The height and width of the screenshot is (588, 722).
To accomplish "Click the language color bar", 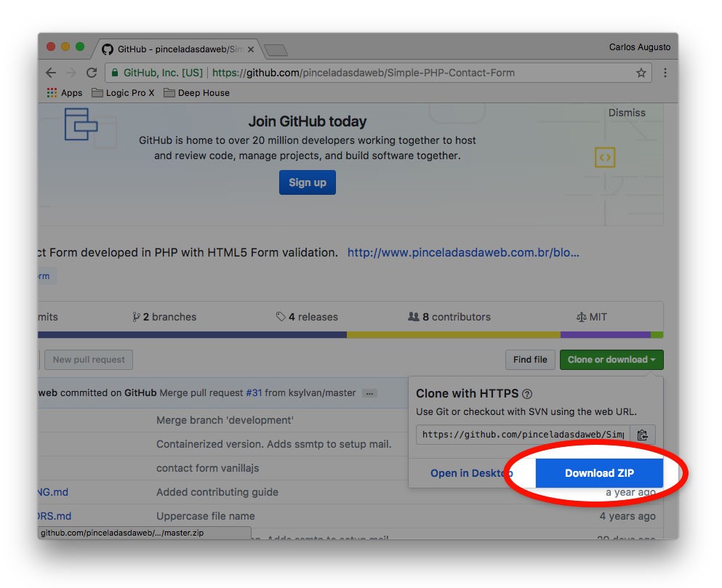I will [x=349, y=335].
